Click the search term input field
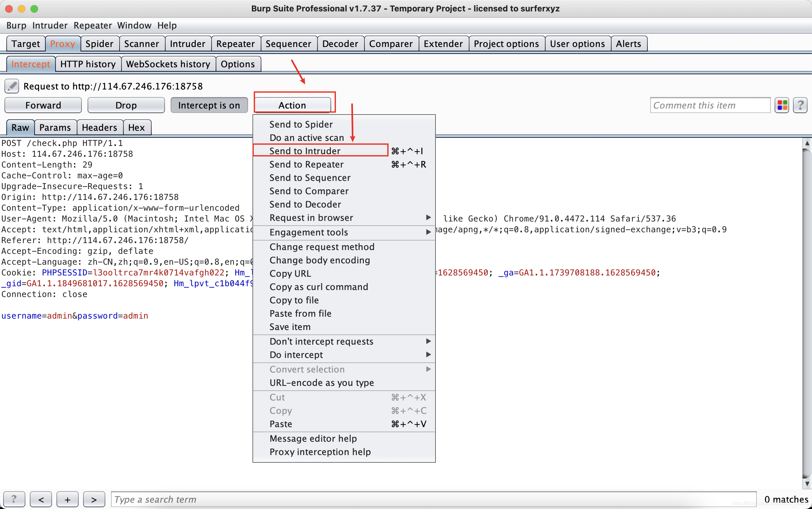812x509 pixels. [x=433, y=499]
